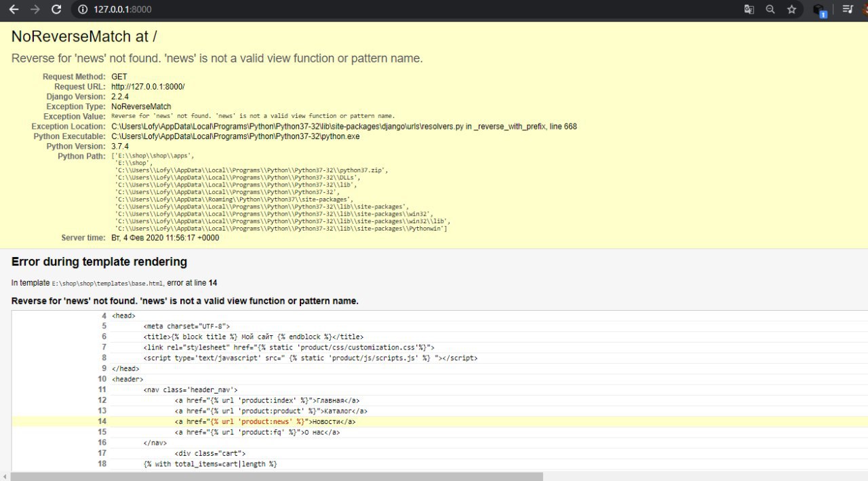Bookmark this page with the star icon
This screenshot has height=481, width=868.
791,9
